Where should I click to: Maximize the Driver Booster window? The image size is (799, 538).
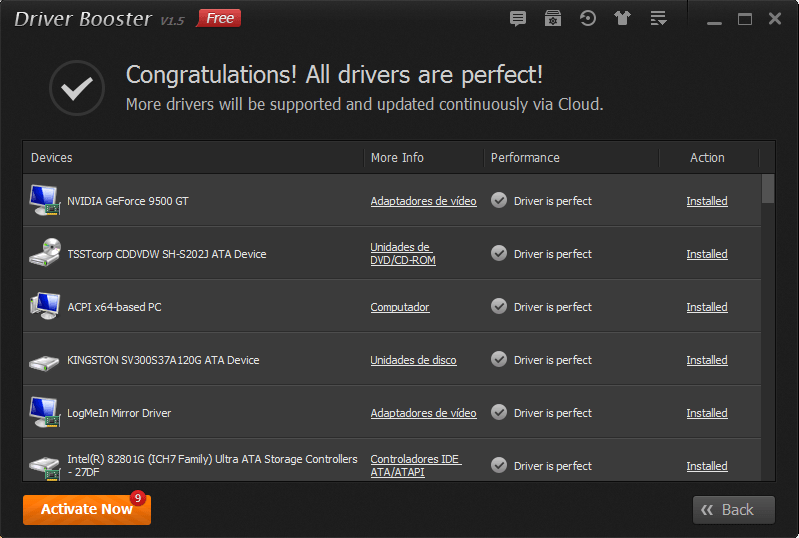click(x=744, y=19)
